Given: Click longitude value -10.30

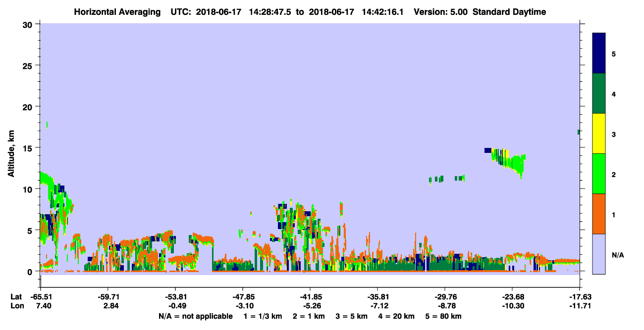Looking at the screenshot, I should (x=512, y=306).
